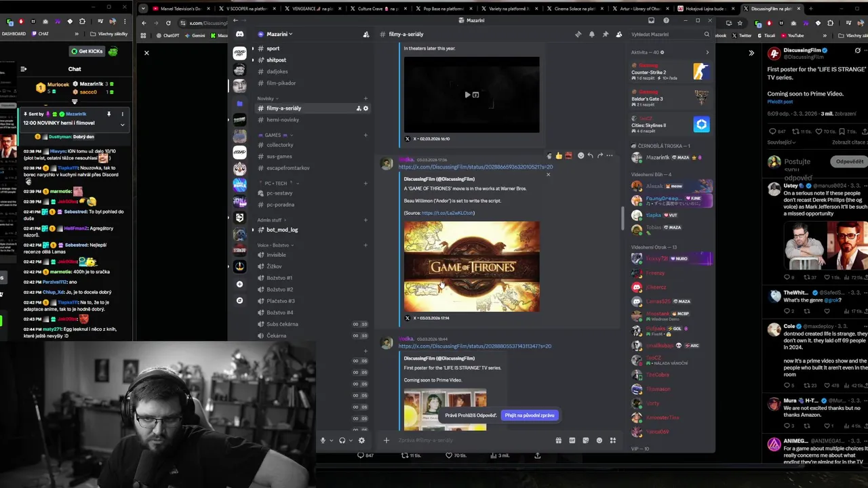Viewport: 868px width, 488px height.
Task: Open the escapefromtarkov channel
Action: click(311, 168)
